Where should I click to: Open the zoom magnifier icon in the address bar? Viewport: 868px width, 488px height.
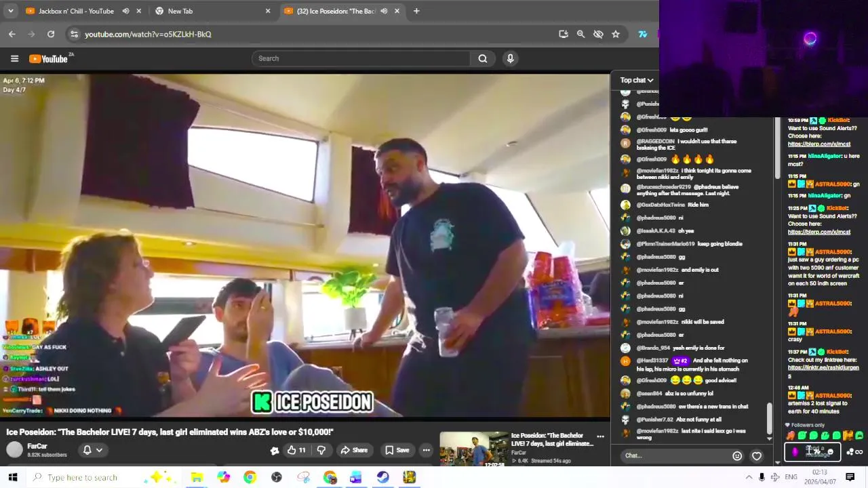[580, 34]
